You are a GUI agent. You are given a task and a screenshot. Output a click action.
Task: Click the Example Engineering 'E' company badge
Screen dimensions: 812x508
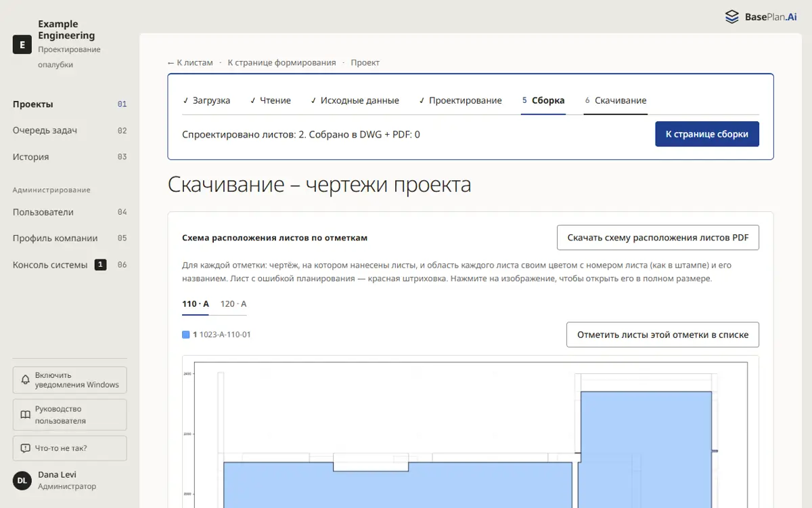point(22,45)
